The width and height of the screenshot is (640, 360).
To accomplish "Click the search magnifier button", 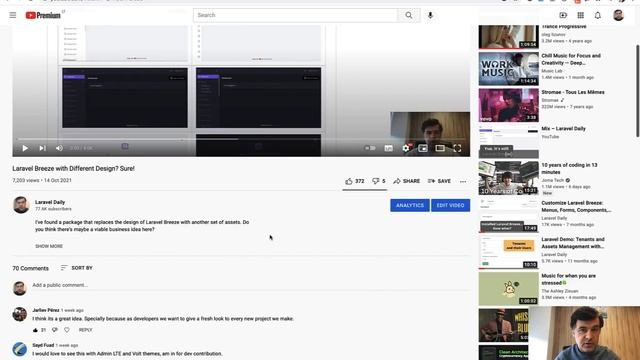I will click(x=409, y=15).
